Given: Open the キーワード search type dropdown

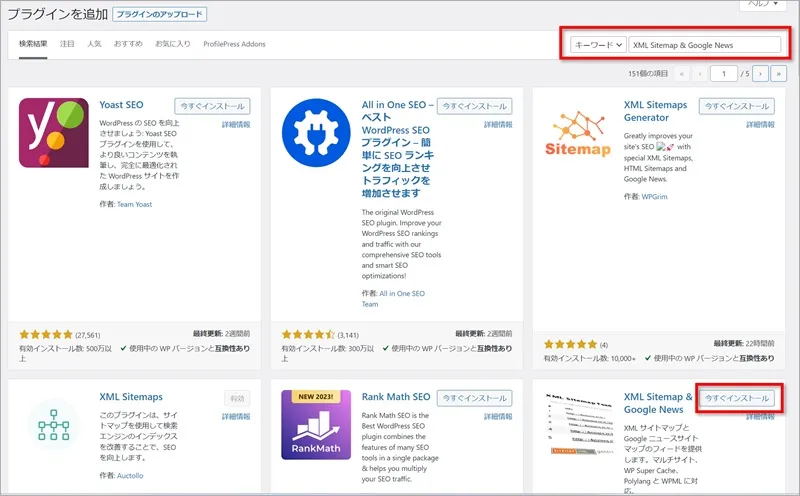Looking at the screenshot, I should (x=598, y=45).
